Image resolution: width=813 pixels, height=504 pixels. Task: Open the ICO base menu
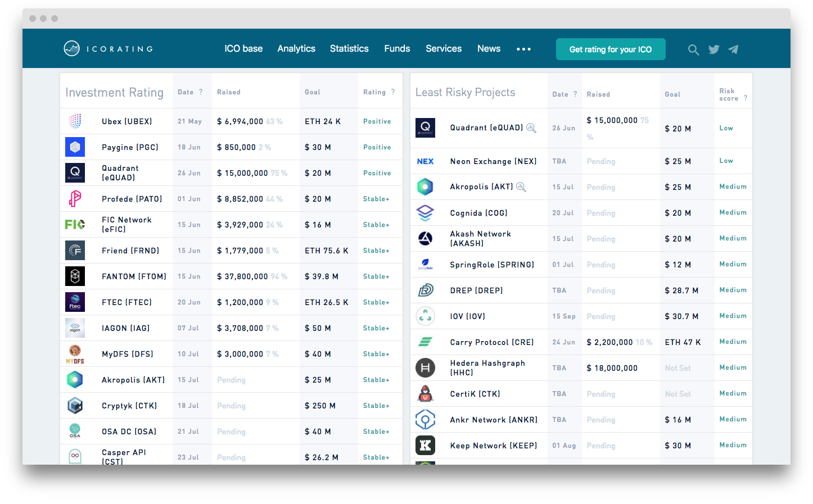pos(243,49)
